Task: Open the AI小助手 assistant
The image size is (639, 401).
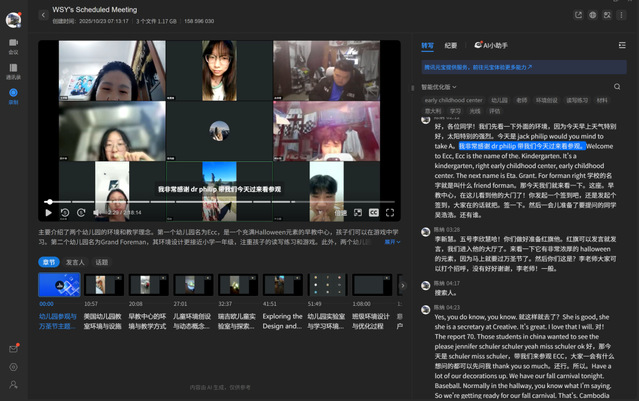Action: 493,45
